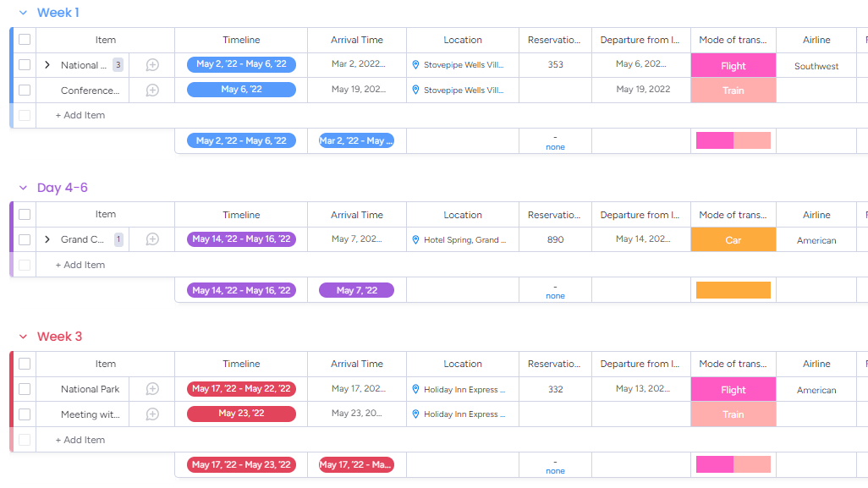
Task: Click the subitem count badge on National item
Action: 118,64
